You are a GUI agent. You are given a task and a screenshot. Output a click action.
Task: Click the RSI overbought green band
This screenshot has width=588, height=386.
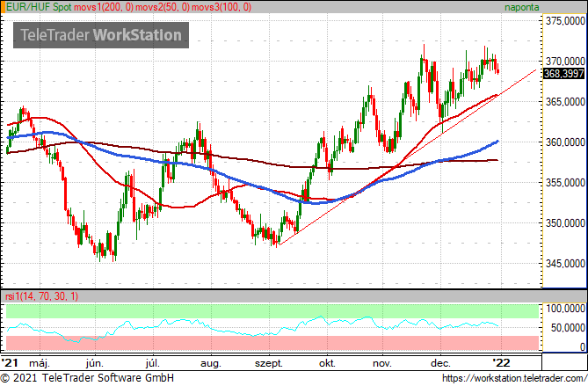click(272, 311)
